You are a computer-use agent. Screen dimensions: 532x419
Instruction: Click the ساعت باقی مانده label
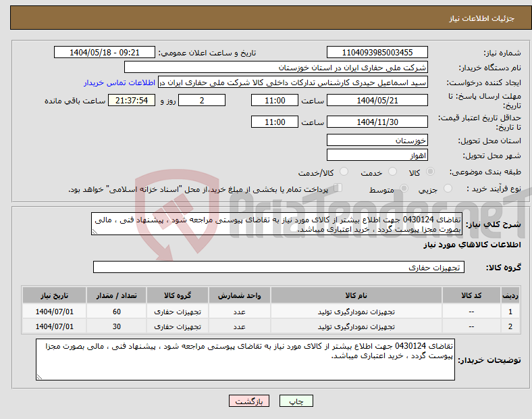click(75, 101)
